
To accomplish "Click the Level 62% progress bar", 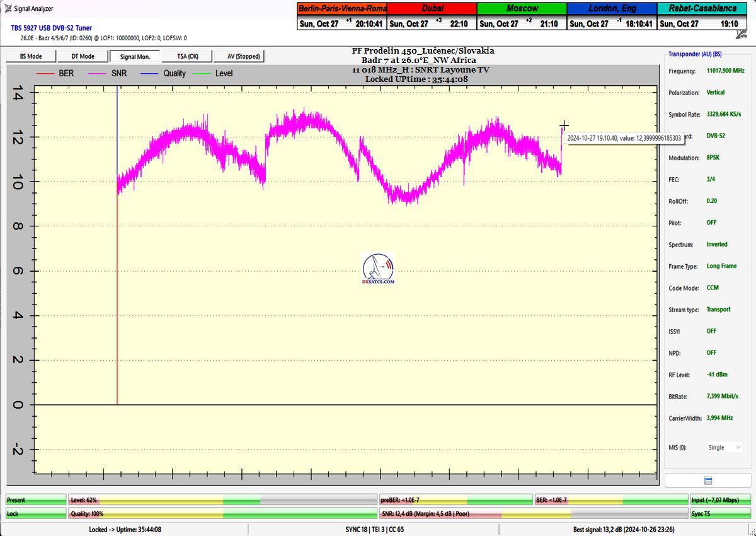I will tap(222, 500).
